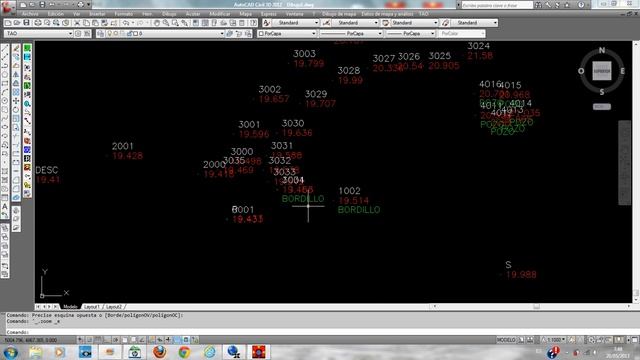The image size is (640, 360).
Task: Toggle Snap mode in status bar
Action: (89, 340)
